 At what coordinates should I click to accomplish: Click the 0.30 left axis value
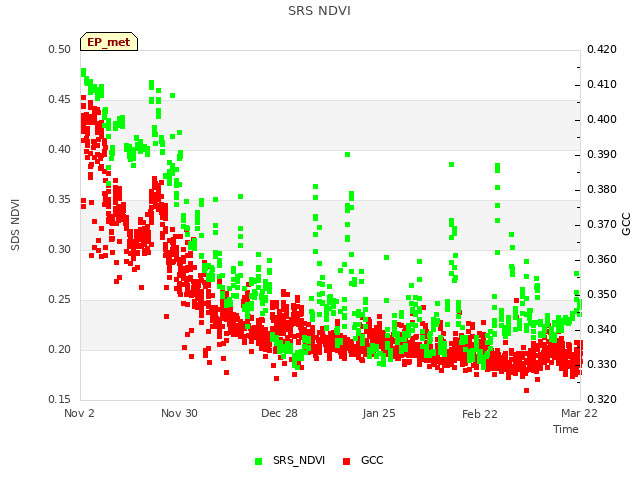[x=60, y=249]
